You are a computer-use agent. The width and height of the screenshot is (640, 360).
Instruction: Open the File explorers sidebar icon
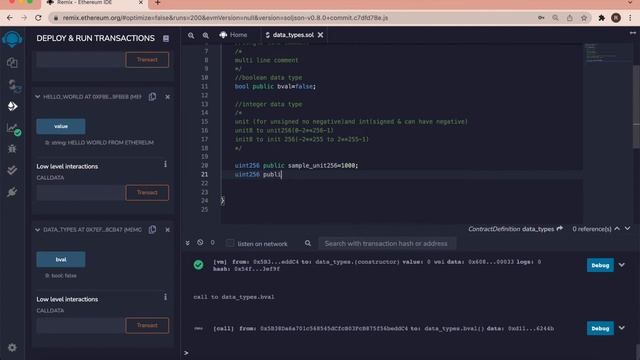tap(12, 62)
